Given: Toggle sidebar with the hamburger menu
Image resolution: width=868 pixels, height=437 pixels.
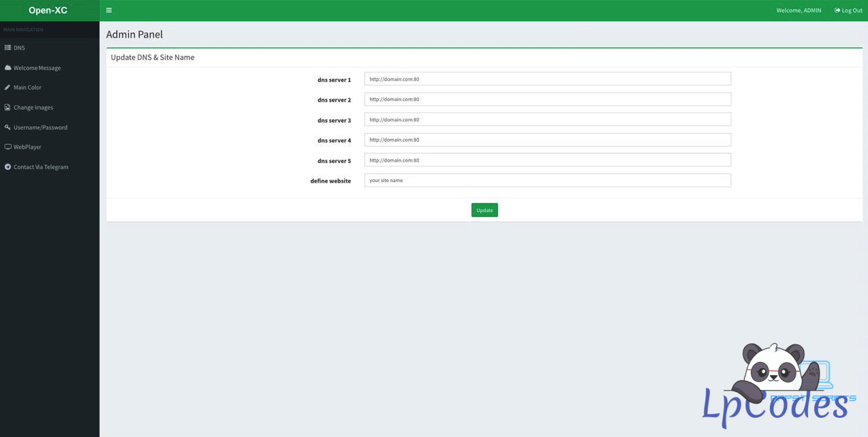Looking at the screenshot, I should [x=109, y=10].
